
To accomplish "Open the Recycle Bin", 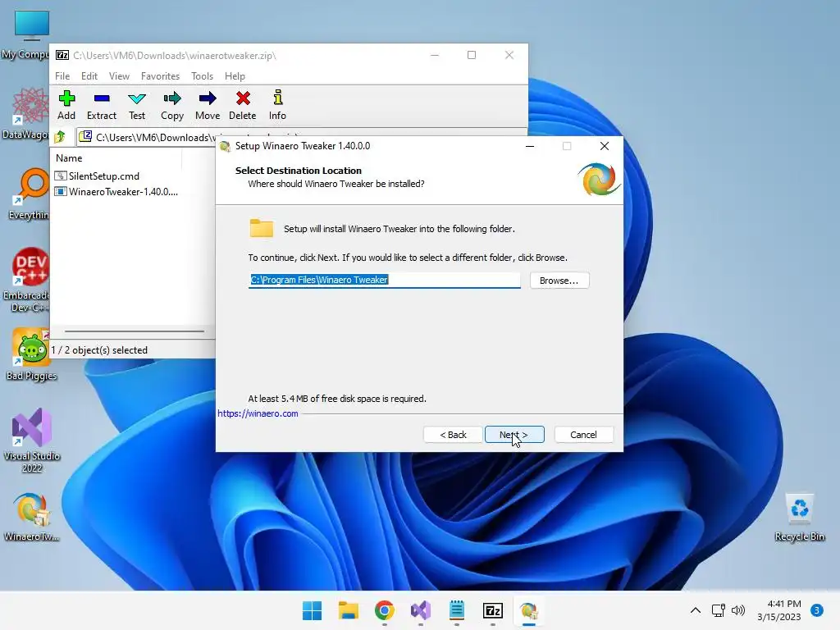I will pyautogui.click(x=799, y=517).
